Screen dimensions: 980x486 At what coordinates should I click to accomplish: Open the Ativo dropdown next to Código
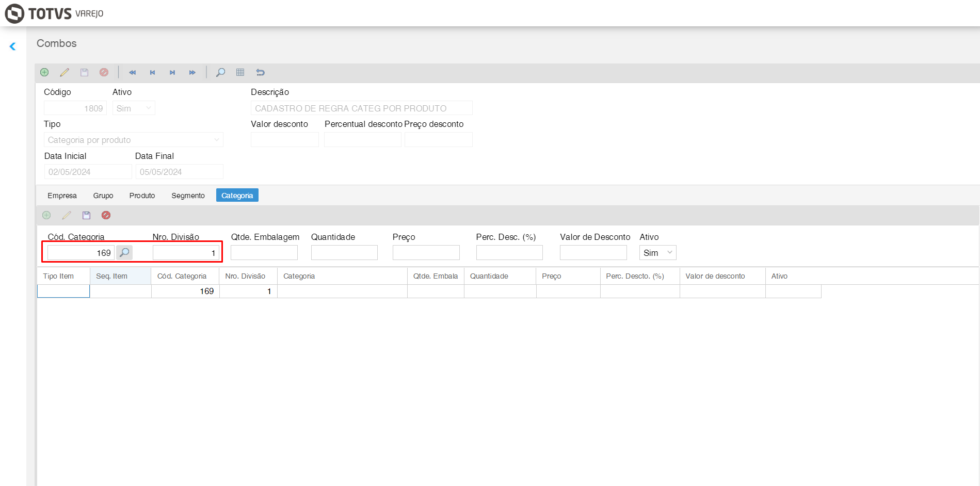(x=134, y=108)
